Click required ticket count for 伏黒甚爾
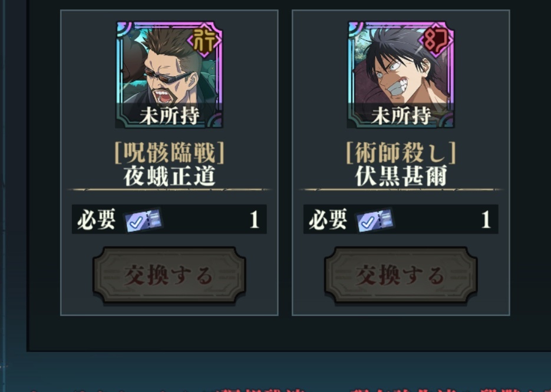This screenshot has height=392, width=551. (x=486, y=220)
